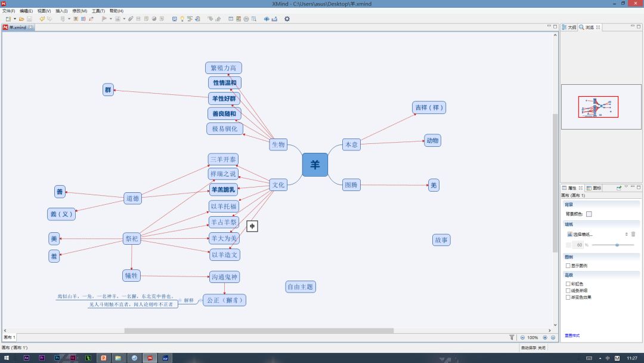Click the mind map overview thumbnail
The image size is (644, 363).
click(598, 107)
